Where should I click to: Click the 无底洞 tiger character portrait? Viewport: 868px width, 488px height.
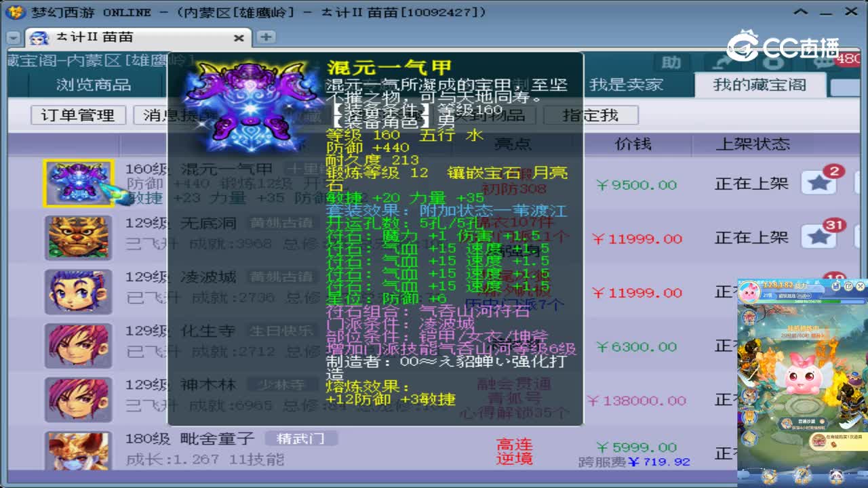(x=78, y=237)
